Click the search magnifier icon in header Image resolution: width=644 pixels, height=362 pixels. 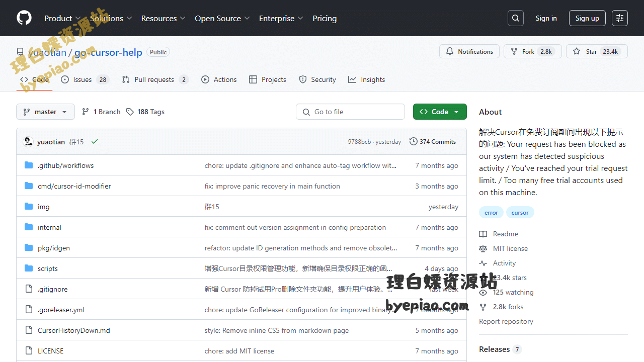point(516,18)
